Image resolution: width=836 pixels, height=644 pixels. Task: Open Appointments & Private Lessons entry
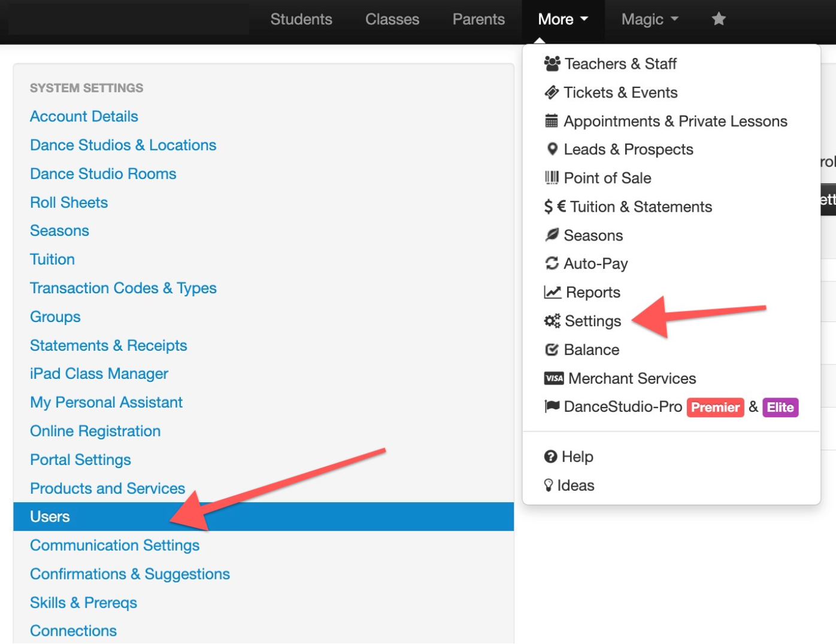coord(676,121)
